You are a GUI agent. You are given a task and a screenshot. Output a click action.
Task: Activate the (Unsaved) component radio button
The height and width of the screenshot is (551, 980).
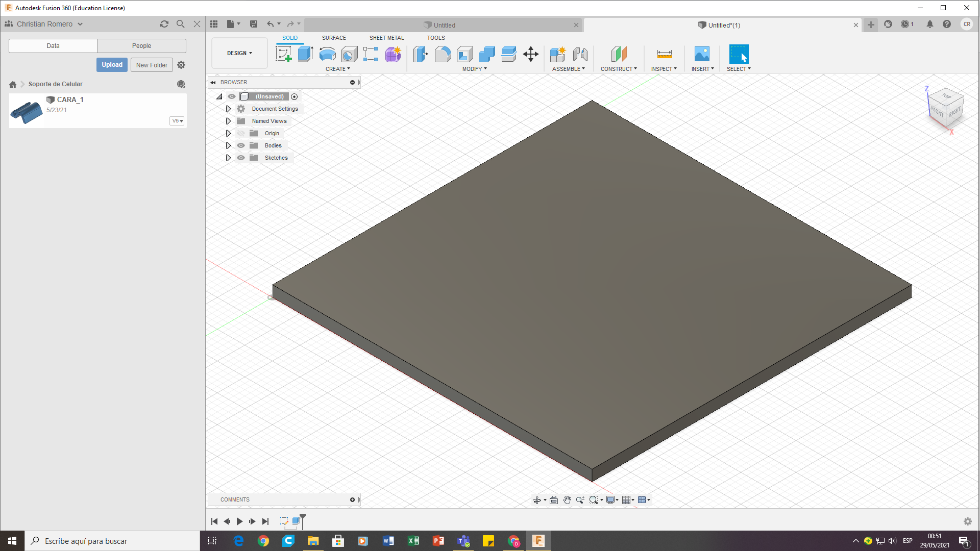click(295, 96)
